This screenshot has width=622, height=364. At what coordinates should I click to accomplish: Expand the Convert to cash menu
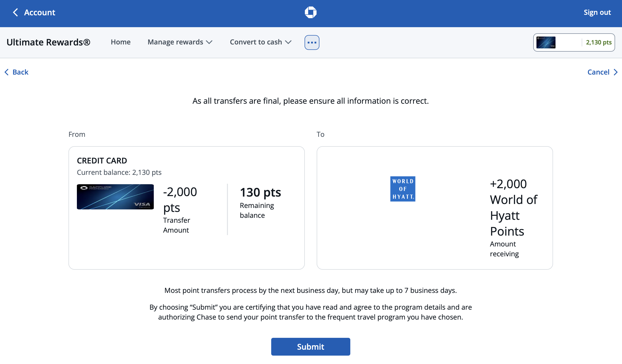(x=261, y=42)
